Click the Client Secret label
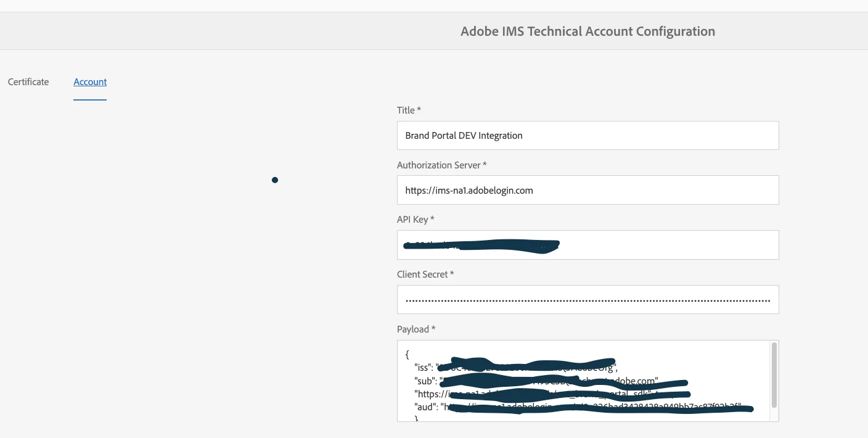Viewport: 868px width, 438px height. click(x=425, y=275)
